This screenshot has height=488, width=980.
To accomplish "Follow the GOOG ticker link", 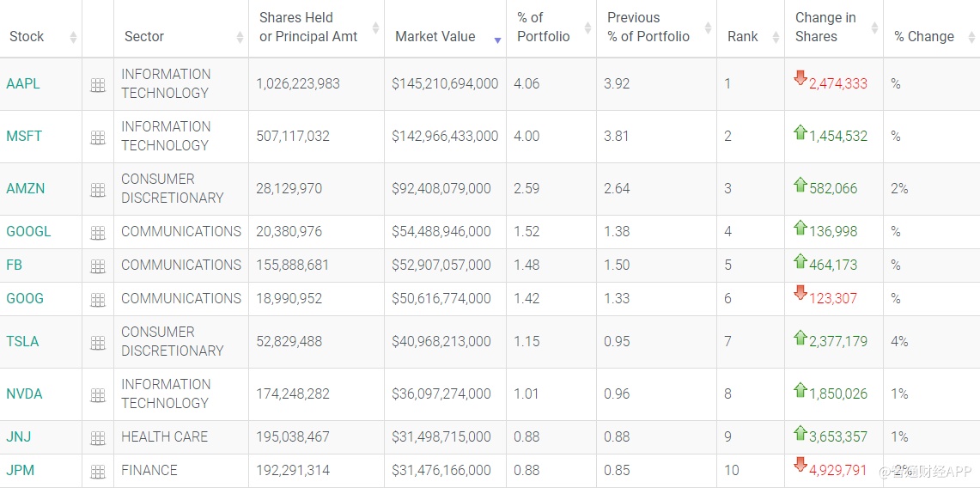I will tap(25, 299).
